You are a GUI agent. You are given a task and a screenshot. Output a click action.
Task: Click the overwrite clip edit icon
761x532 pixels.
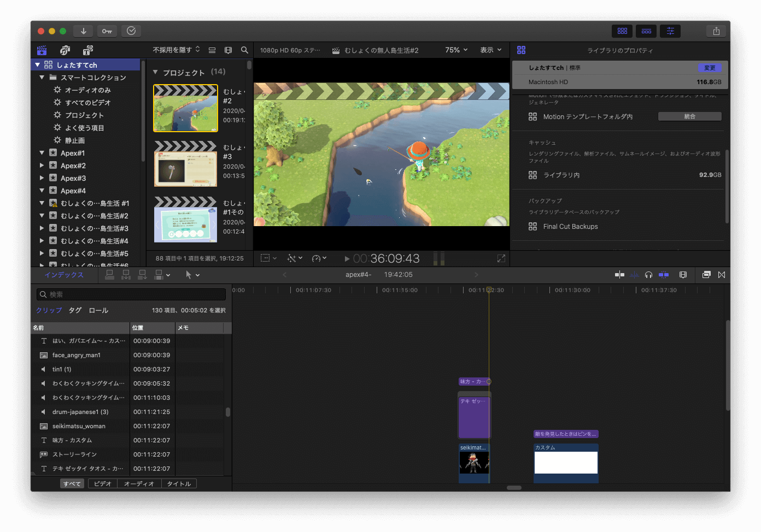pos(162,275)
